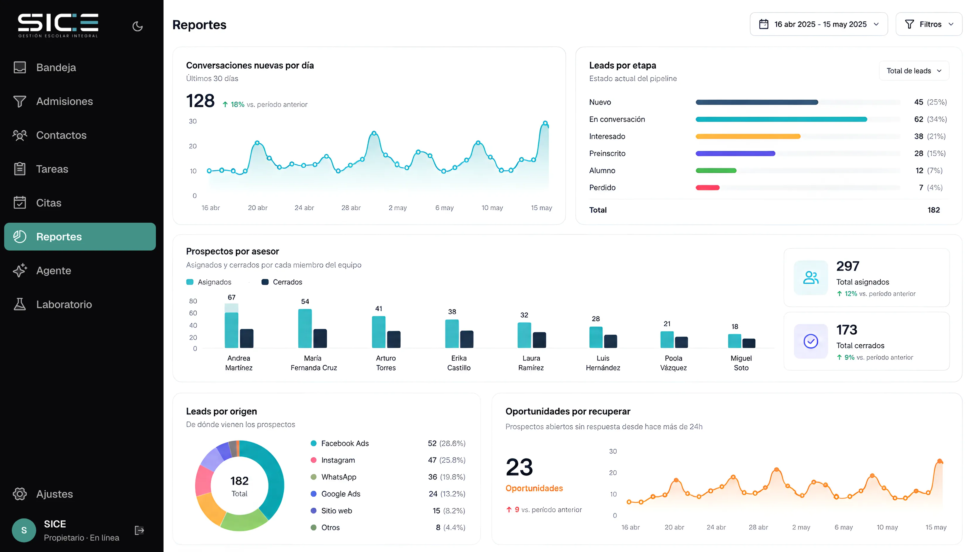Viewport: 980px width, 552px height.
Task: Toggle dark mode with the moon icon
Action: click(137, 26)
